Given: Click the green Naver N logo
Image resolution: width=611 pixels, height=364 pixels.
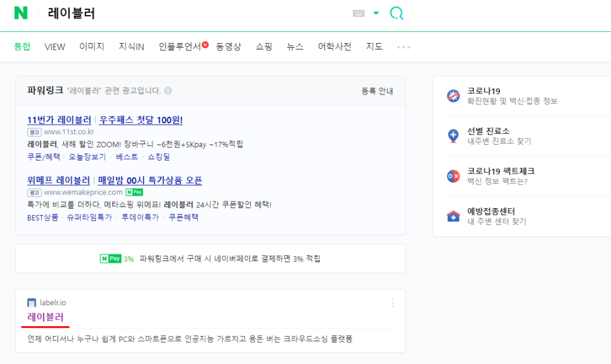Looking at the screenshot, I should [x=21, y=13].
